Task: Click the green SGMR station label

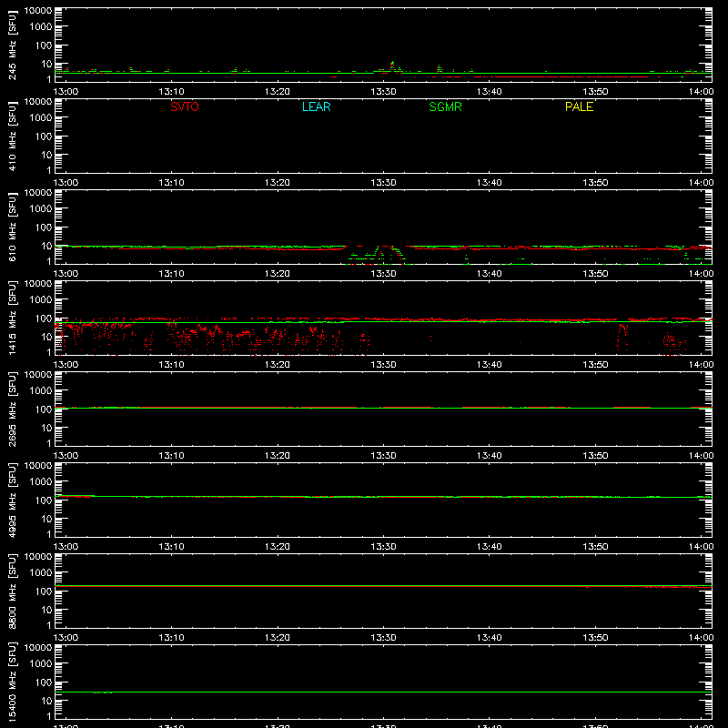Action: click(x=445, y=106)
